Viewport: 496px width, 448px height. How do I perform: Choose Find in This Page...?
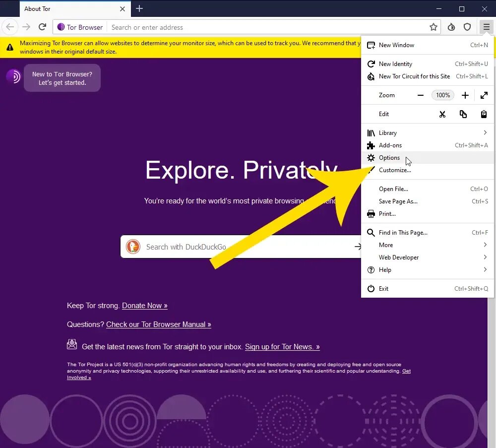tap(428, 233)
